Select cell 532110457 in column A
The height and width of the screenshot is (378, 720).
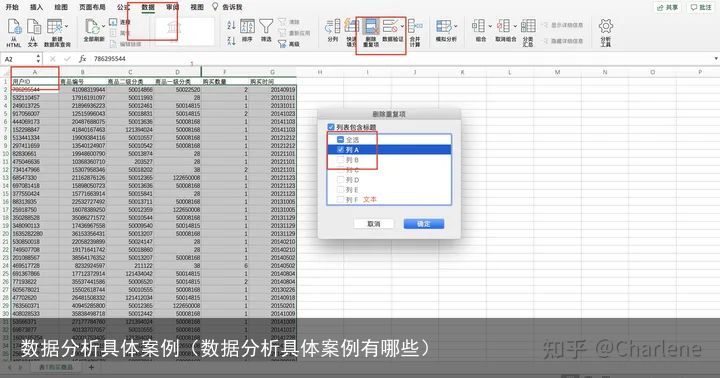pos(34,97)
